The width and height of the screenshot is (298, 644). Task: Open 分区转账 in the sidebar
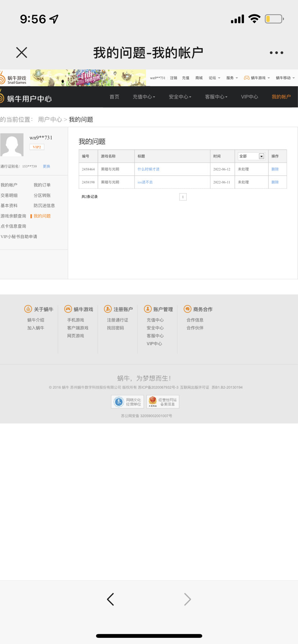[42, 195]
